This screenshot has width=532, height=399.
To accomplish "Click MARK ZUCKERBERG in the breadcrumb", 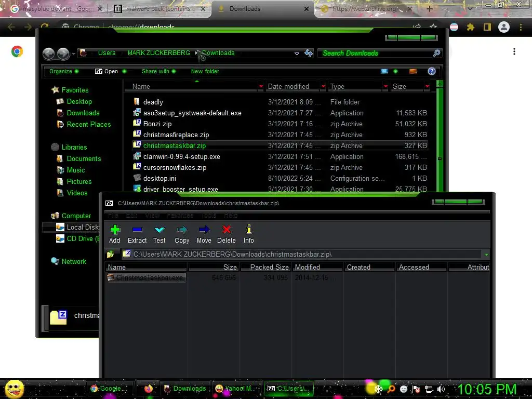I will pos(158,53).
